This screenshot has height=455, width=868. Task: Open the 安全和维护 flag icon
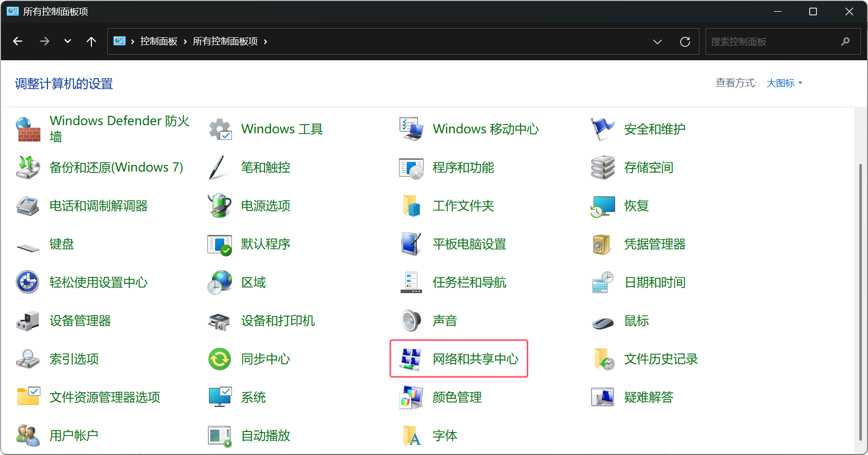(603, 129)
